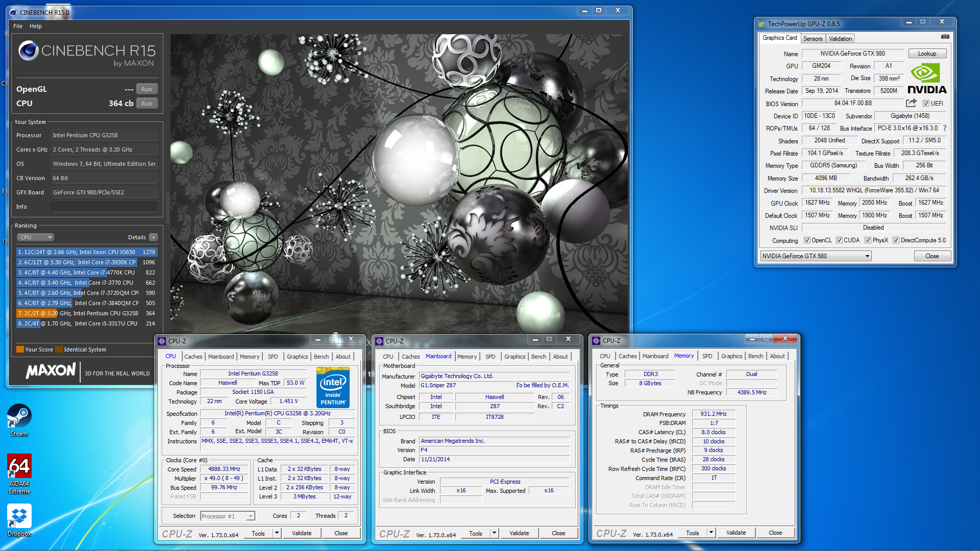
Task: Toggle the CUDA checkbox
Action: click(839, 240)
